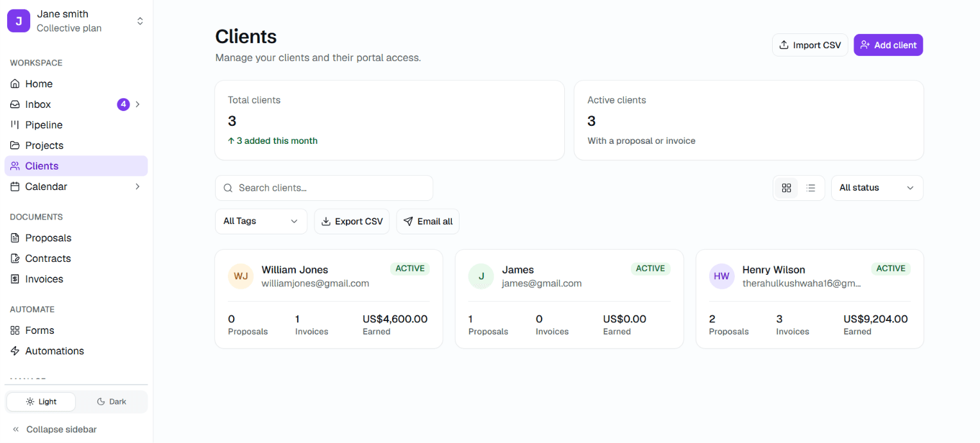Open Contracts under Documents
The image size is (980, 443).
click(76, 258)
